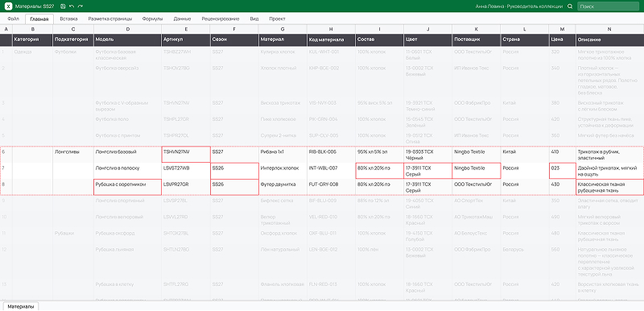The width and height of the screenshot is (644, 311).
Task: Click price cell 430
Action: pyautogui.click(x=562, y=187)
